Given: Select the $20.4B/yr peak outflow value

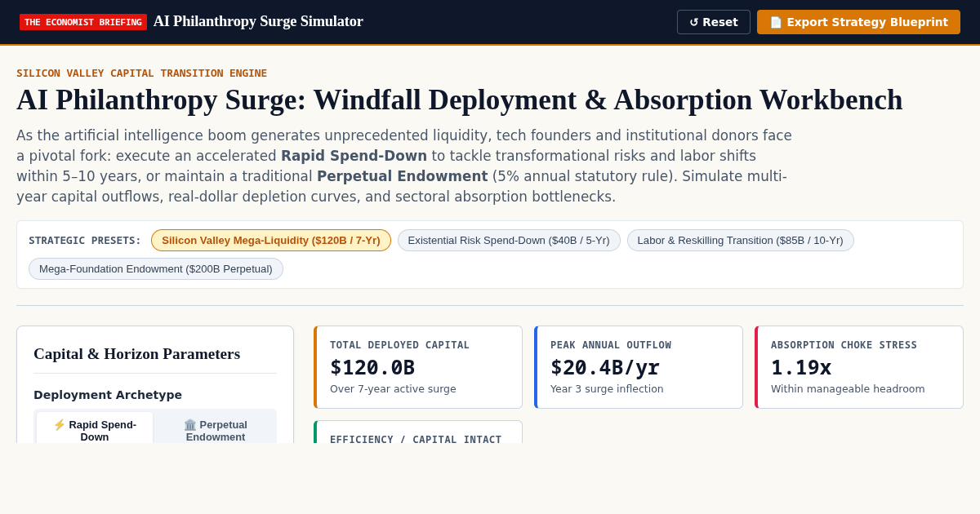Looking at the screenshot, I should (605, 367).
